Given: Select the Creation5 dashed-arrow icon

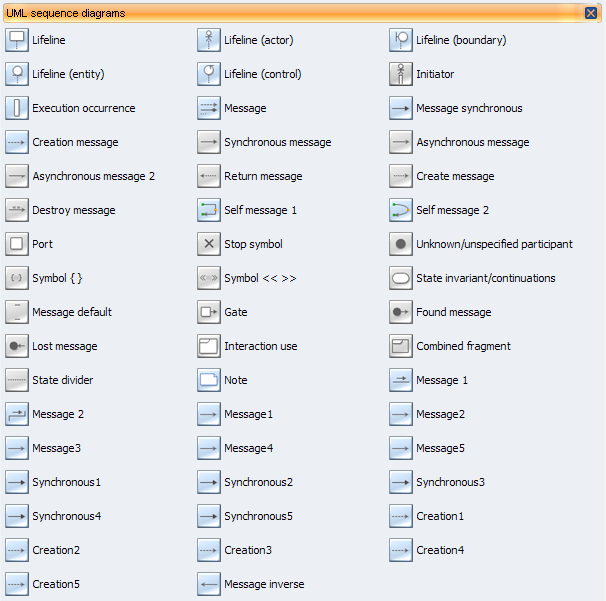Looking at the screenshot, I should tap(17, 584).
